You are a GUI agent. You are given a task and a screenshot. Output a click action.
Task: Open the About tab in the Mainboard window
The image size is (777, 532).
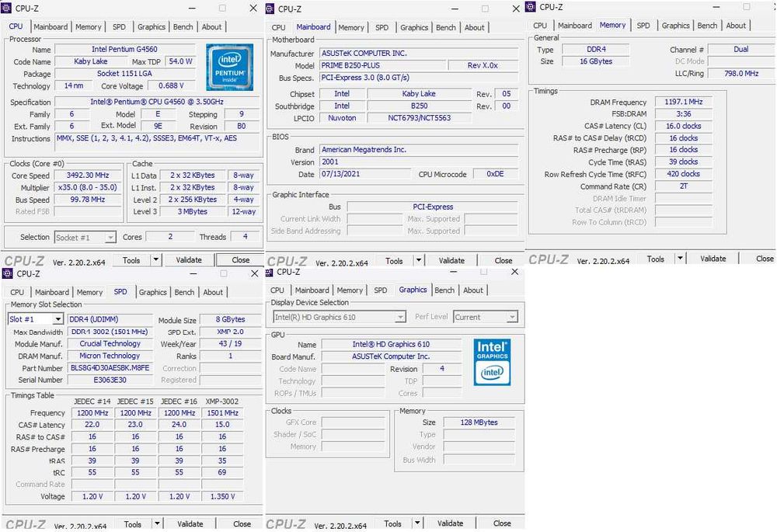click(474, 28)
